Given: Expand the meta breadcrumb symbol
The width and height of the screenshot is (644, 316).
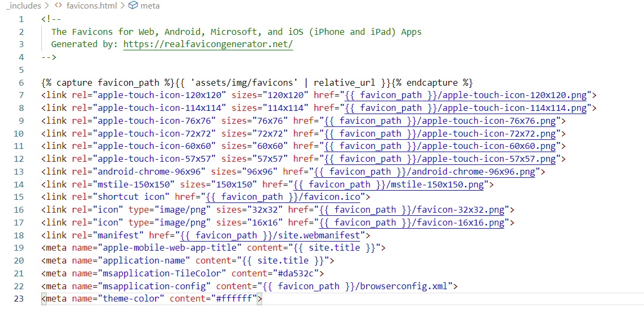Looking at the screenshot, I should (150, 6).
